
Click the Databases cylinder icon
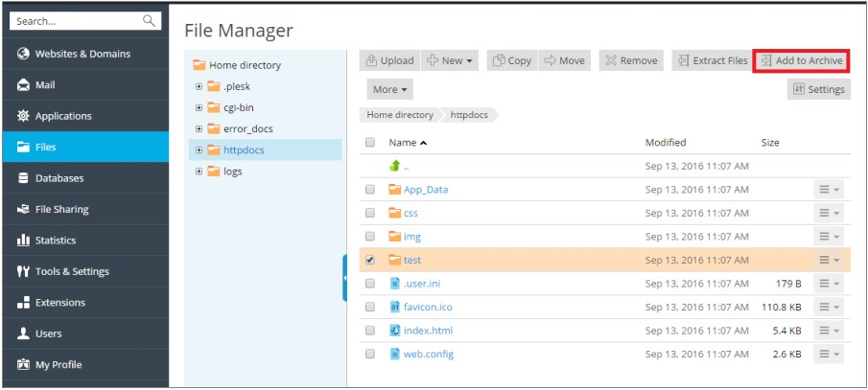[x=23, y=178]
